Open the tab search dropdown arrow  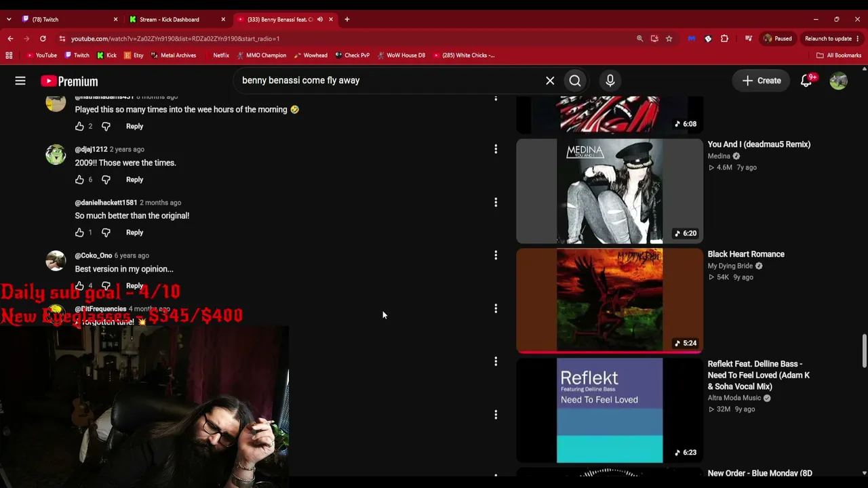pyautogui.click(x=8, y=20)
